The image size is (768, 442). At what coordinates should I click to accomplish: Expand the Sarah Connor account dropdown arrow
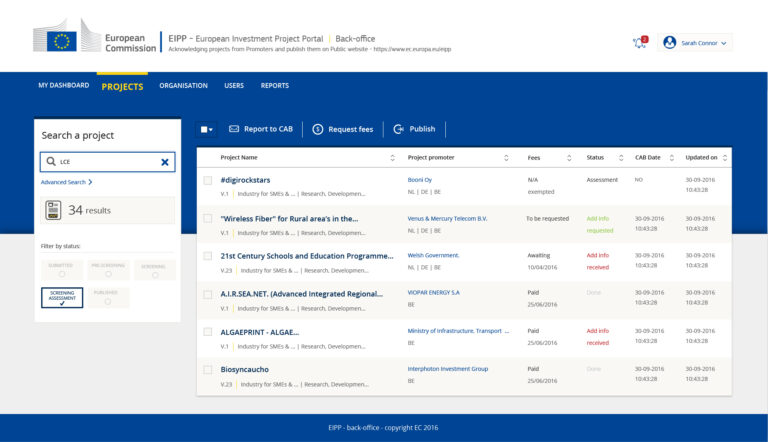point(723,43)
